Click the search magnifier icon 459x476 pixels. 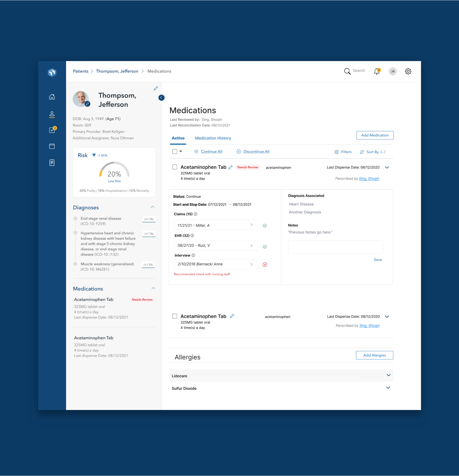(x=347, y=71)
